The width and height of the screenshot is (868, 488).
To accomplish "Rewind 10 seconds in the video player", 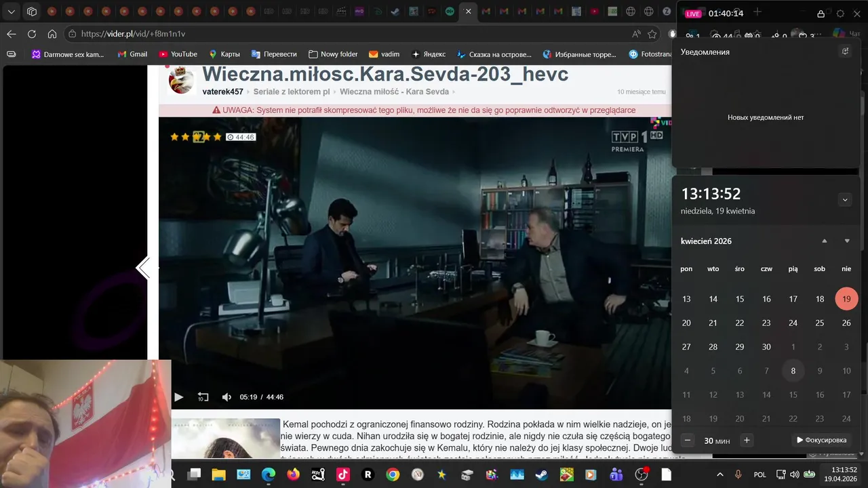I will 203,397.
